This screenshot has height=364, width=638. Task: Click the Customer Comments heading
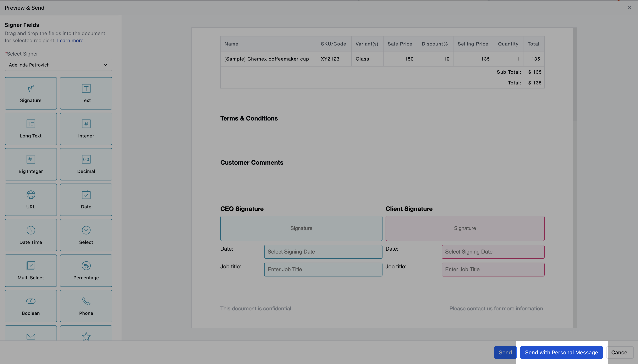(x=252, y=163)
